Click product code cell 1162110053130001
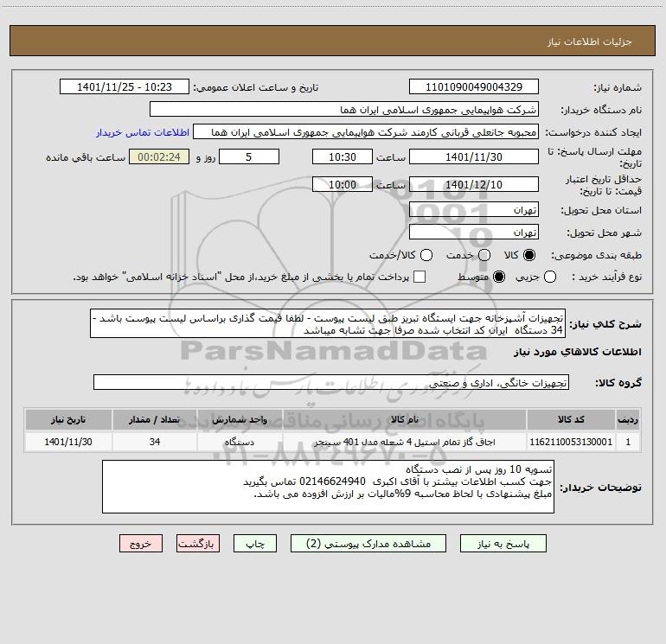The height and width of the screenshot is (644, 666). click(571, 442)
